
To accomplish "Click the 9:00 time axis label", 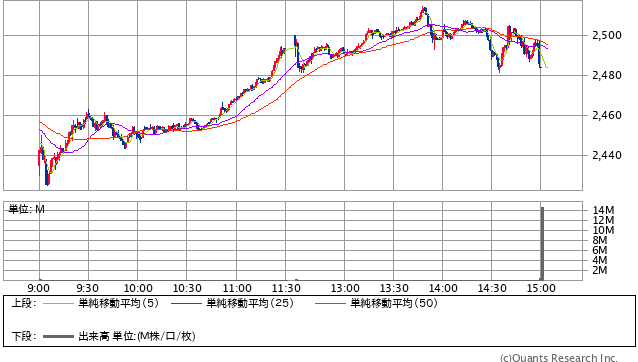I will (x=39, y=288).
